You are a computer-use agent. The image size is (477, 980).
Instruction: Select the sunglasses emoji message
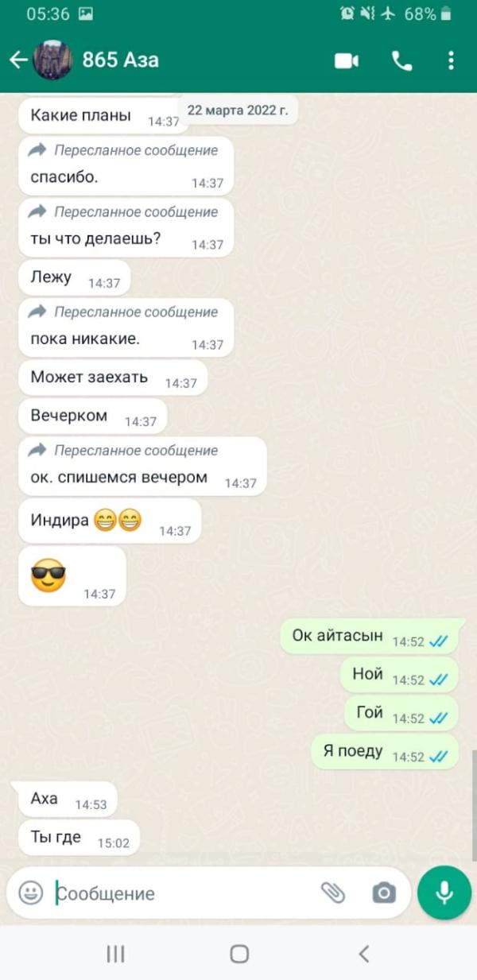point(72,575)
